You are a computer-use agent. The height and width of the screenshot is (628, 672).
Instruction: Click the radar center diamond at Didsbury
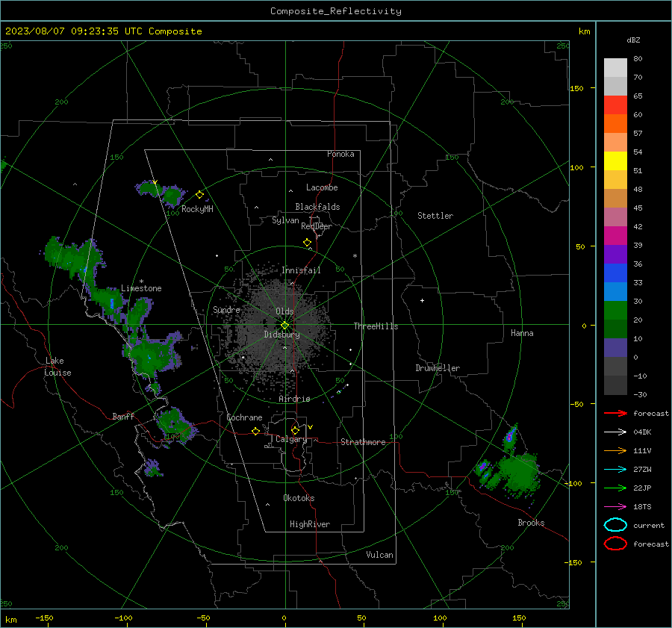coord(284,326)
